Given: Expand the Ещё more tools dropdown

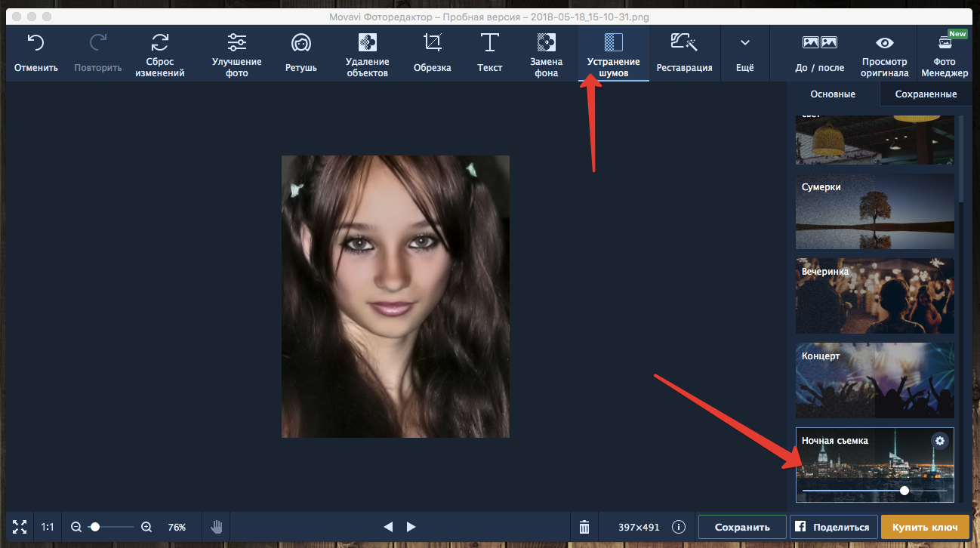Looking at the screenshot, I should pos(744,43).
